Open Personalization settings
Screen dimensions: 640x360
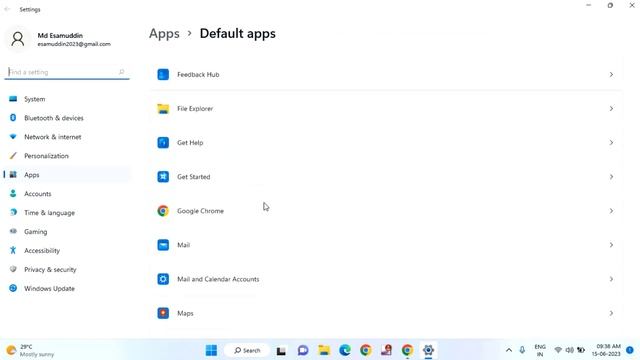(67, 156)
